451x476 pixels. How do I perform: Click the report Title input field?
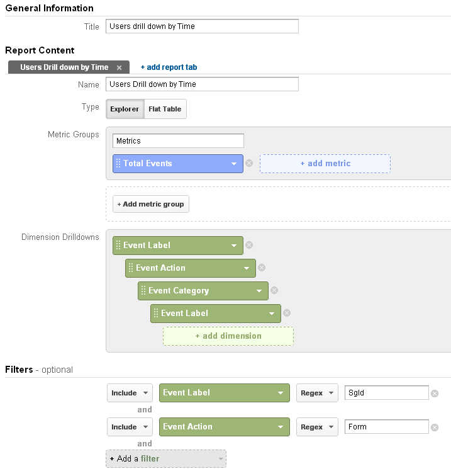click(x=202, y=26)
